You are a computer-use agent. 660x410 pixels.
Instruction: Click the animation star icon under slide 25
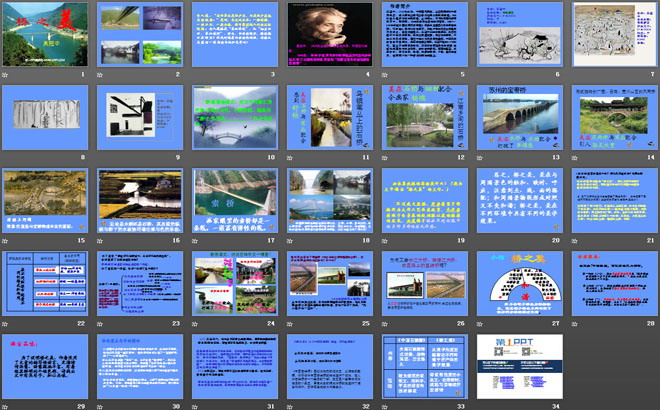coord(290,324)
